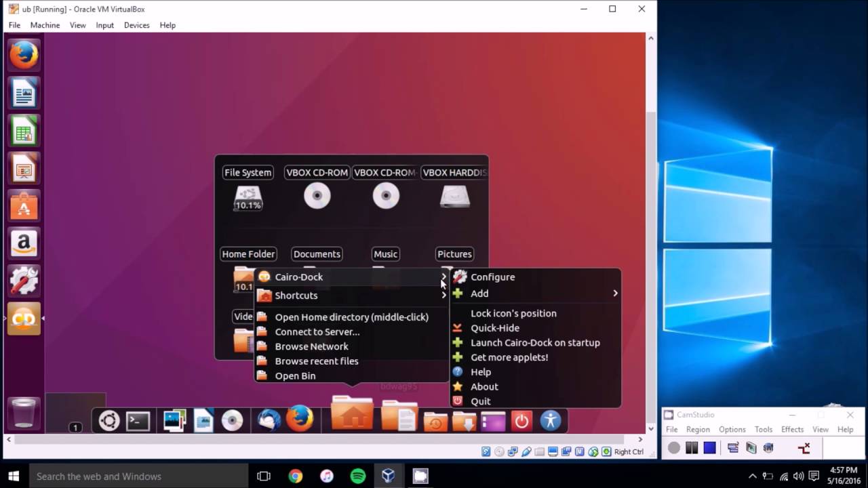Open Documents label in shortcuts stack
The width and height of the screenshot is (868, 488).
point(317,254)
